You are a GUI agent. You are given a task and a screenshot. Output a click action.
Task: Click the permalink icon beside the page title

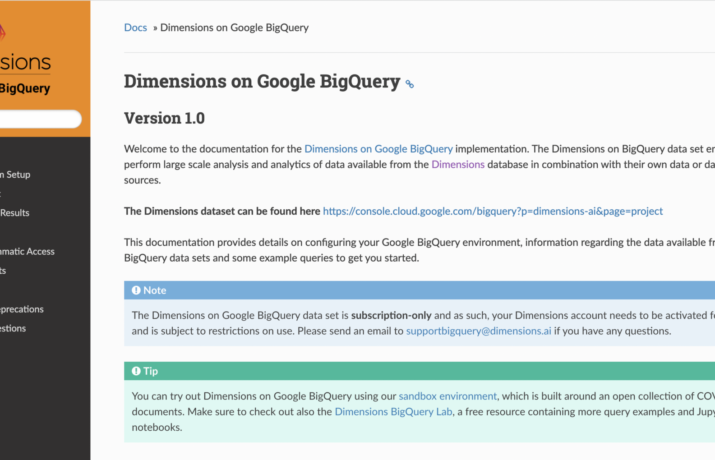[409, 84]
